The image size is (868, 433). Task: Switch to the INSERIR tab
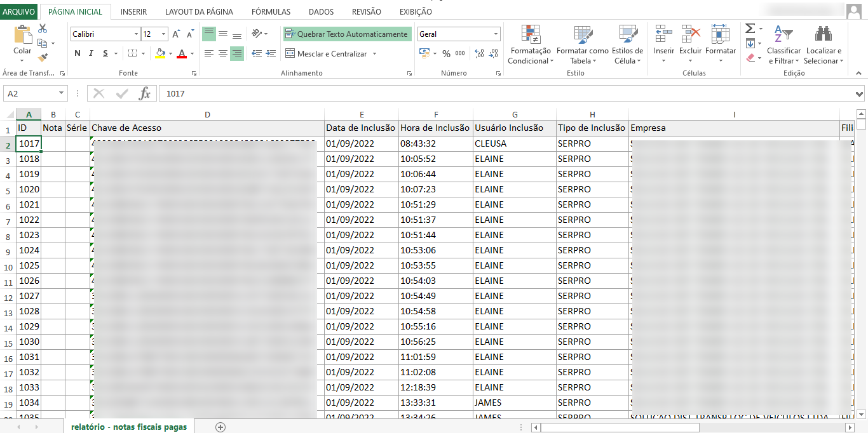pyautogui.click(x=133, y=11)
